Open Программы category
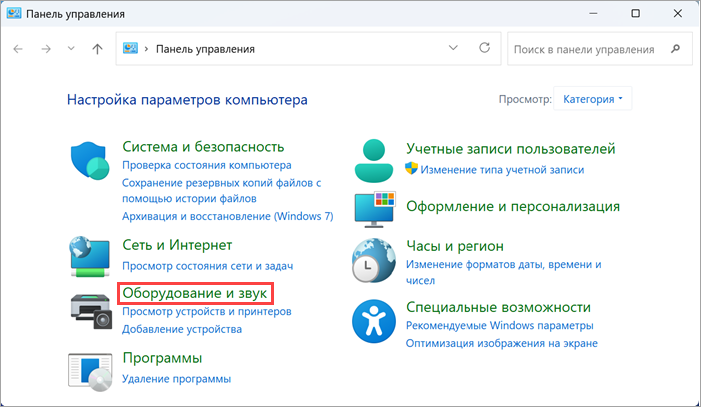 coord(162,358)
